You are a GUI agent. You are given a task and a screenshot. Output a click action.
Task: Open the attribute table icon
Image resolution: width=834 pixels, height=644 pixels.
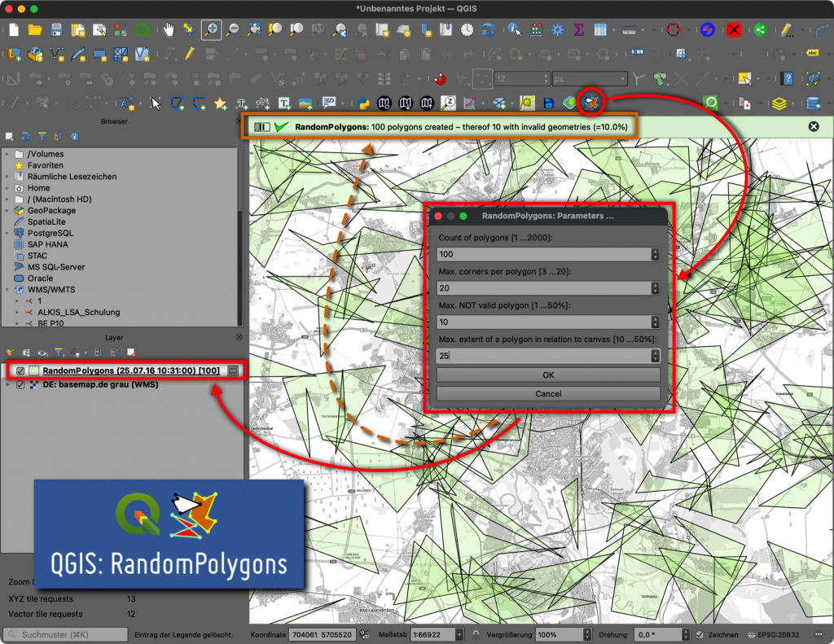600,30
